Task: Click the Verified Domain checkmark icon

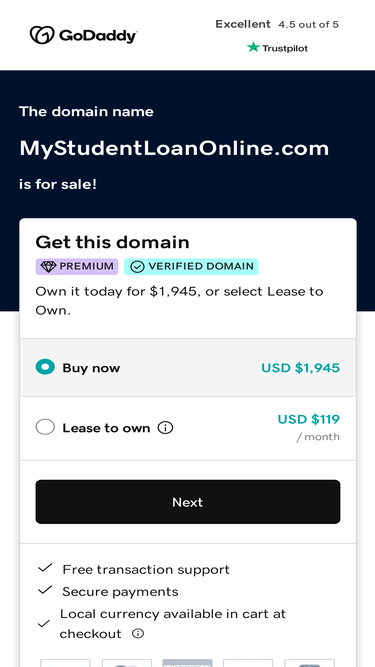Action: coord(137,267)
